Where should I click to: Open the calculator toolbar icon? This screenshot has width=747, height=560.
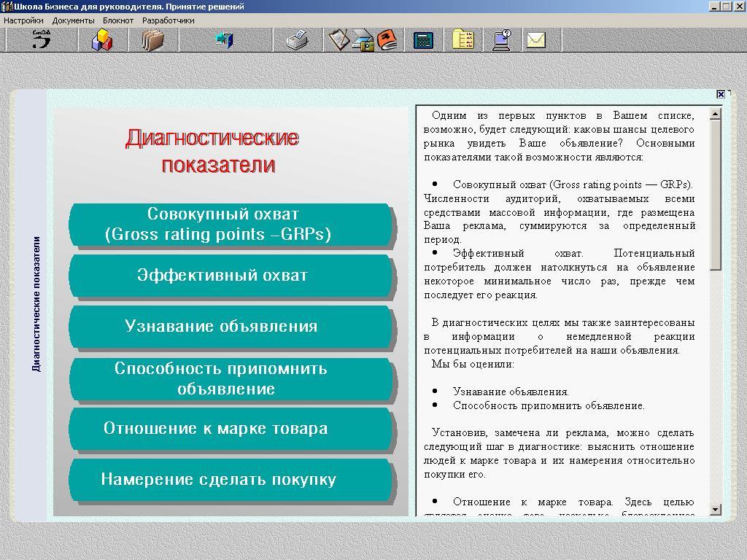point(423,40)
